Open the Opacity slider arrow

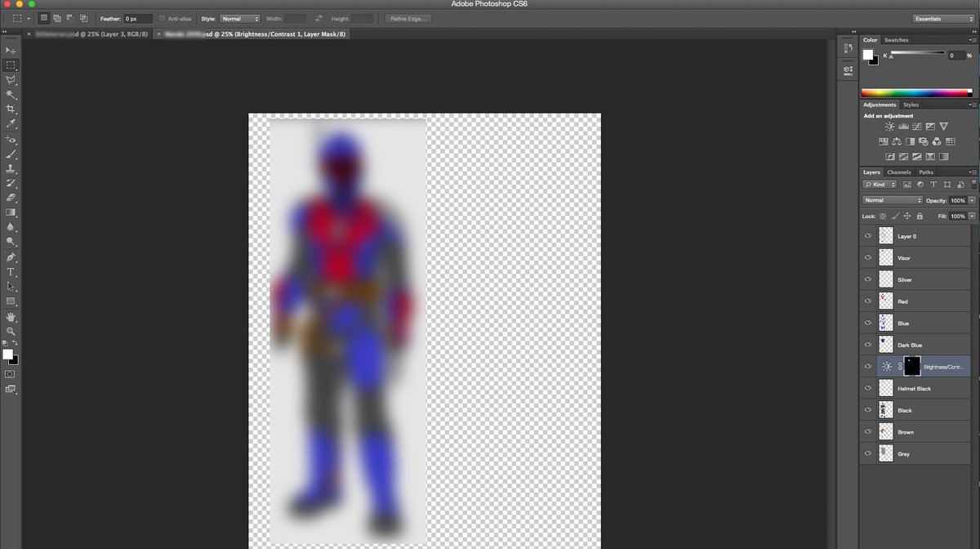point(972,200)
